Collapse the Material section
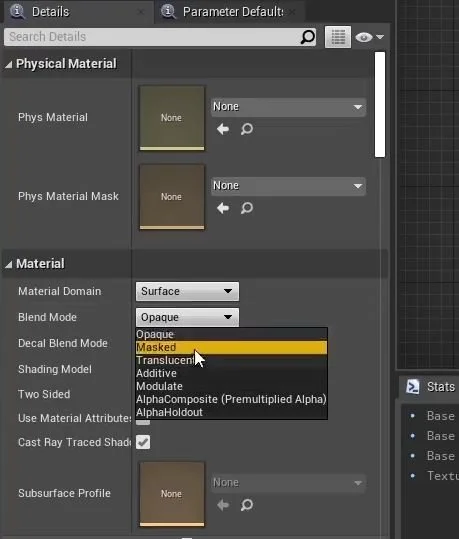Viewport: 459px width, 539px height. click(9, 264)
